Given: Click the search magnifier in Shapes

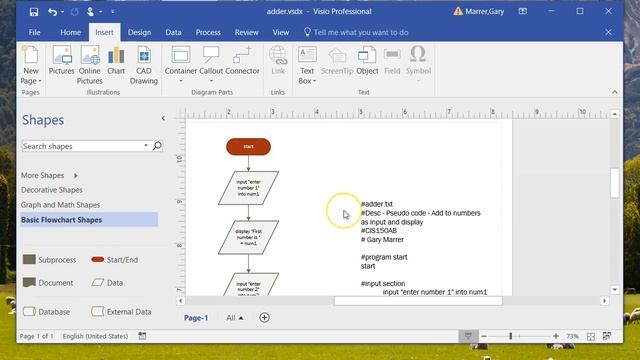Looking at the screenshot, I should pos(157,146).
